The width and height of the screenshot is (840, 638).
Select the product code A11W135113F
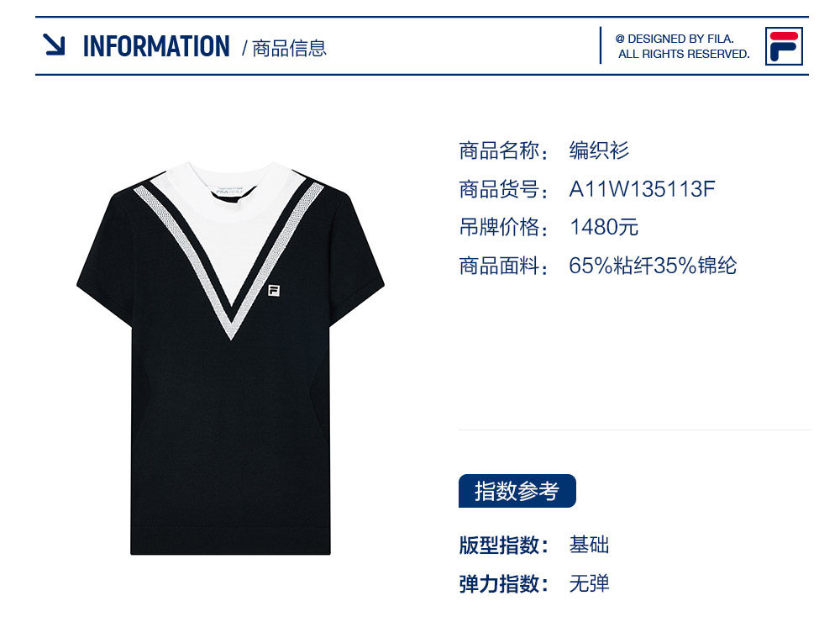(642, 189)
